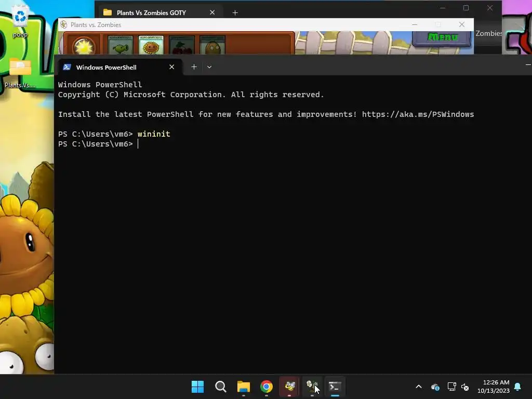Show hidden system tray icons

(x=419, y=387)
